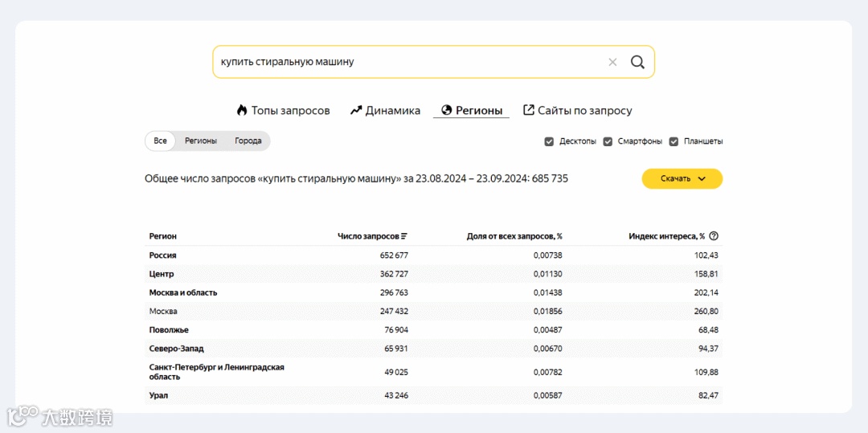
Task: Click the Москва и область row
Action: [x=433, y=292]
